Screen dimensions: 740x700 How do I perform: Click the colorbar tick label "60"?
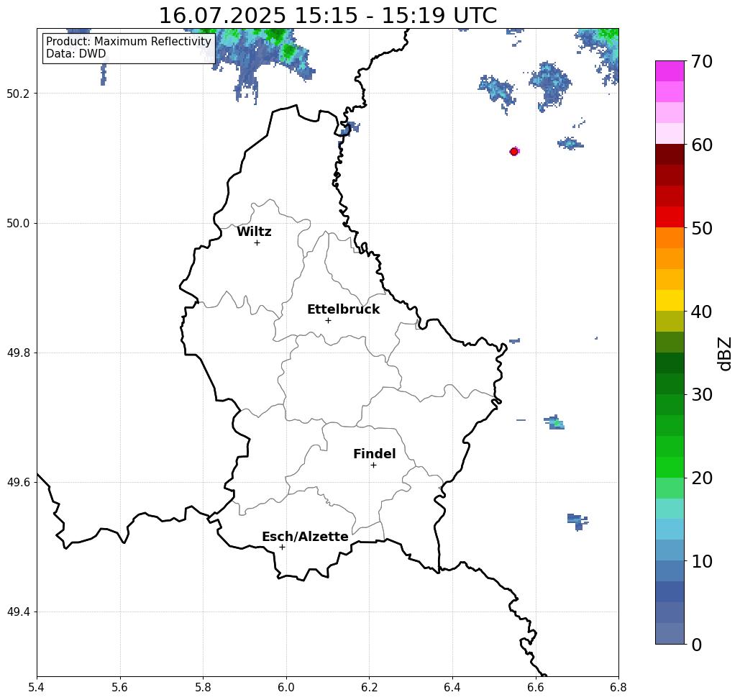point(702,145)
